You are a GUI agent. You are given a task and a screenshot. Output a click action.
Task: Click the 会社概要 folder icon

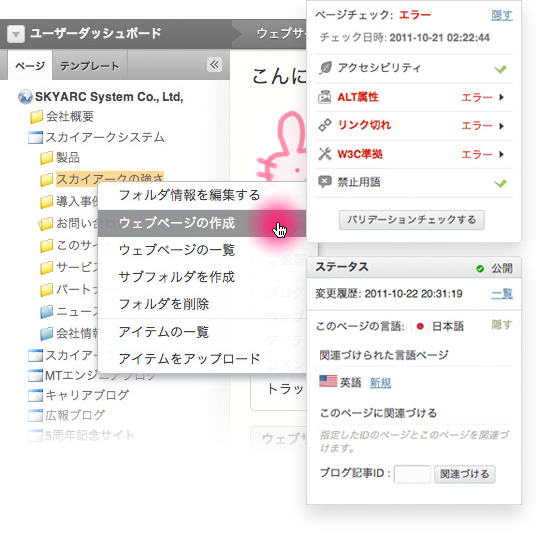point(36,117)
